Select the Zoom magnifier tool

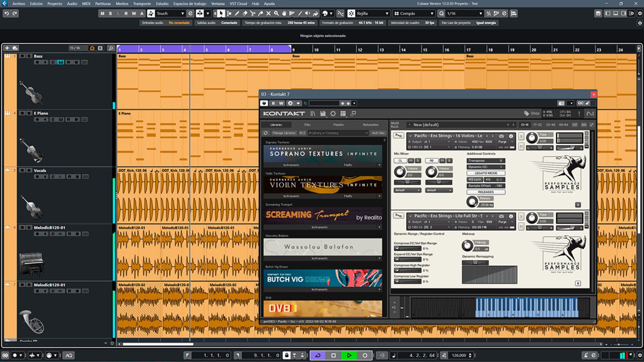(x=276, y=14)
